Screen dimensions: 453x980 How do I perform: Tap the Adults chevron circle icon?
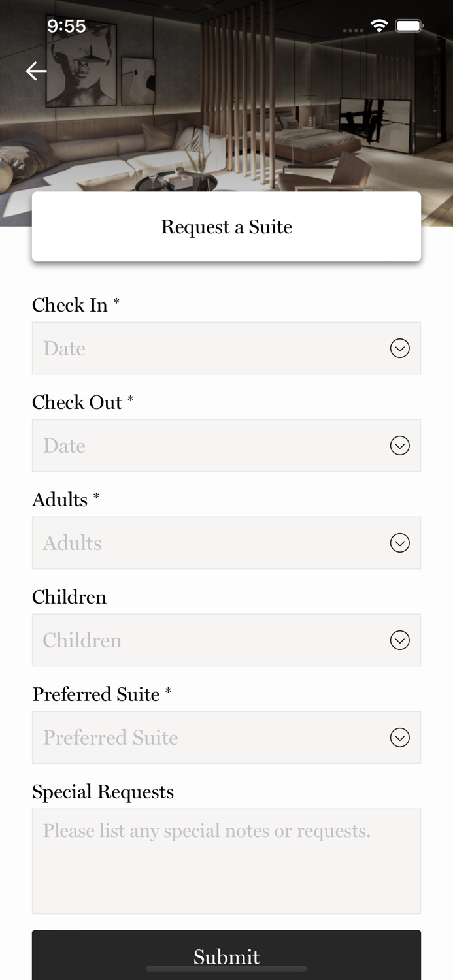pyautogui.click(x=399, y=543)
